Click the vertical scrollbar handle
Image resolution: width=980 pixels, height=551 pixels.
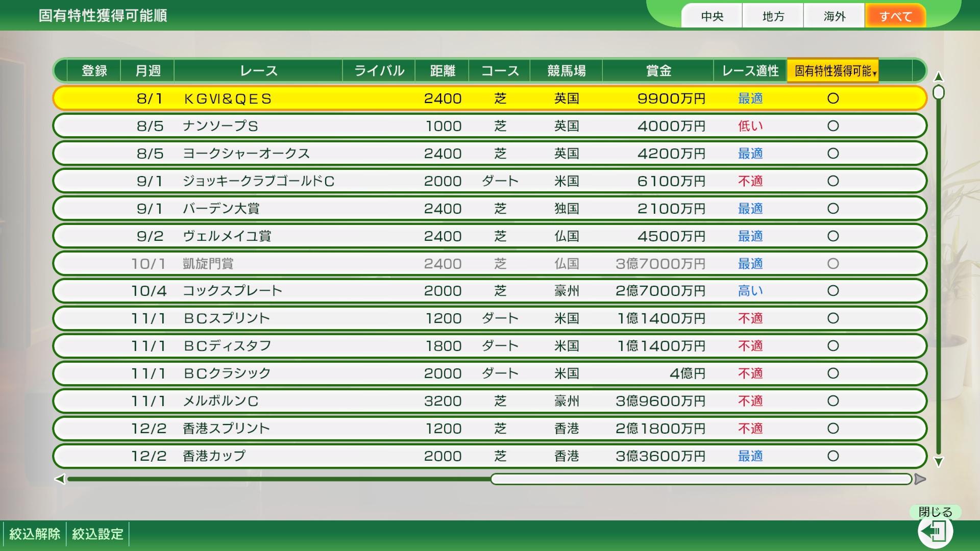click(x=938, y=92)
